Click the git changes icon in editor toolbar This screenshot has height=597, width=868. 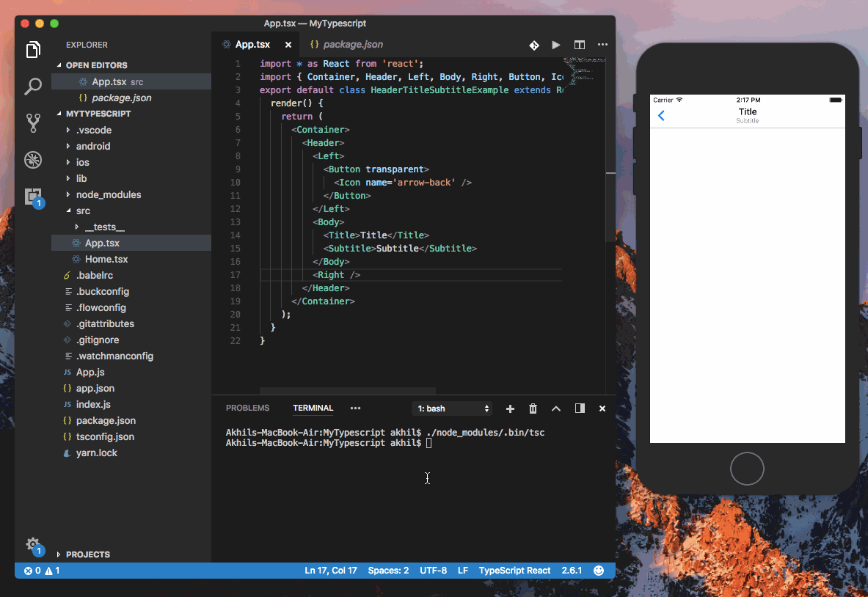[534, 45]
